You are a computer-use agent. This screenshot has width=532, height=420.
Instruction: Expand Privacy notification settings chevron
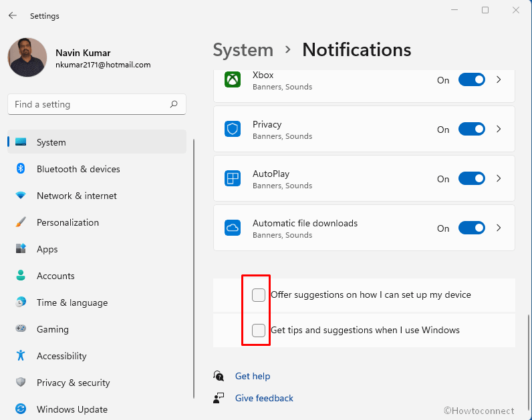(499, 129)
